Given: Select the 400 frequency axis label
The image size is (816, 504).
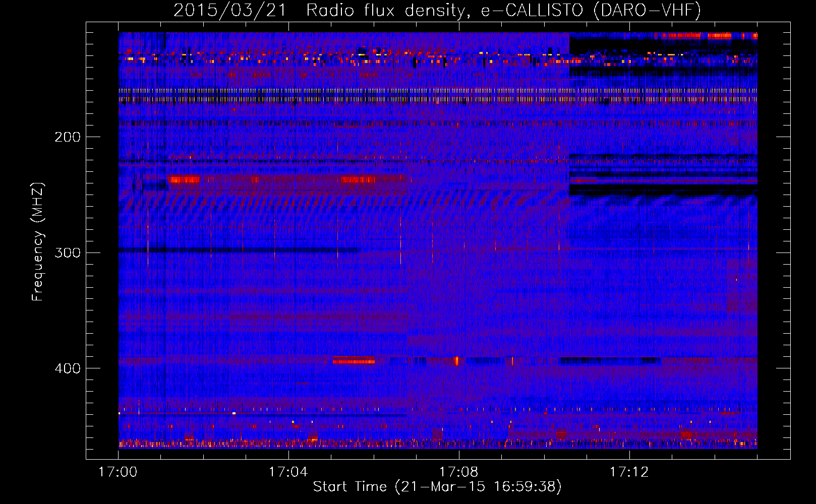Looking at the screenshot, I should coord(68,368).
